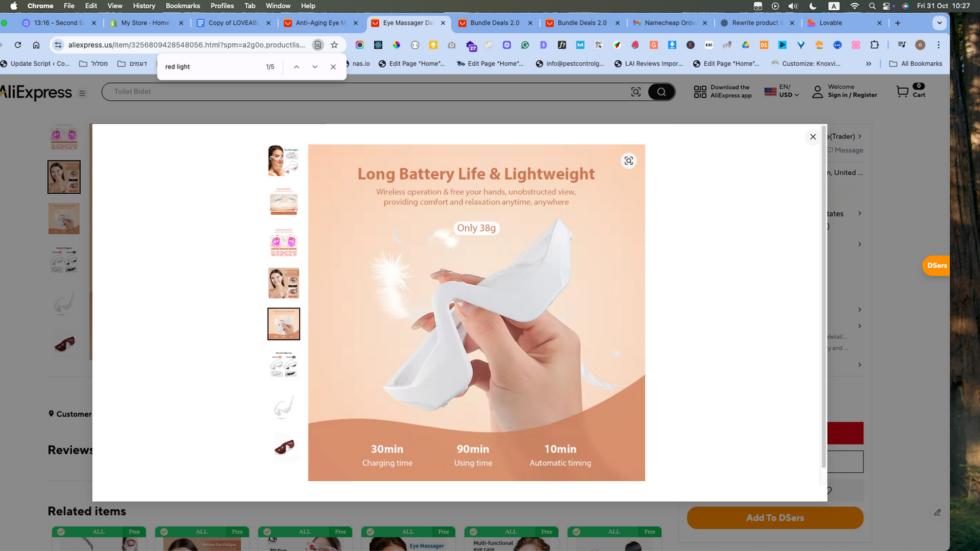The image size is (980, 551).
Task: Click the image search icon on enlarged photo
Action: (629, 161)
